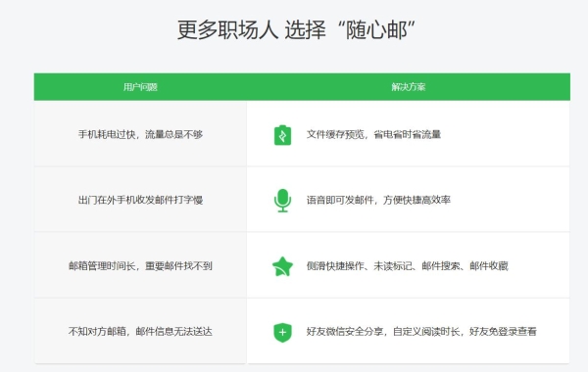
Task: Select the text 侧滑快捷操作、未读标记、邮件搜索、邮件收藏
Action: click(x=408, y=266)
